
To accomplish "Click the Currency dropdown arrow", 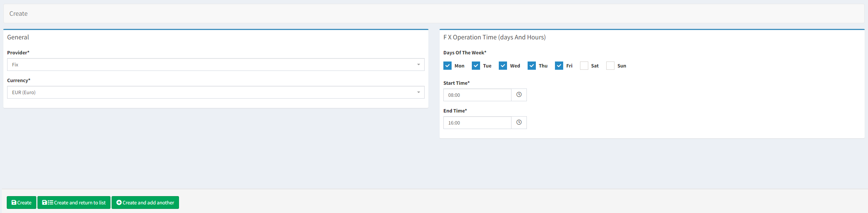I will (418, 92).
